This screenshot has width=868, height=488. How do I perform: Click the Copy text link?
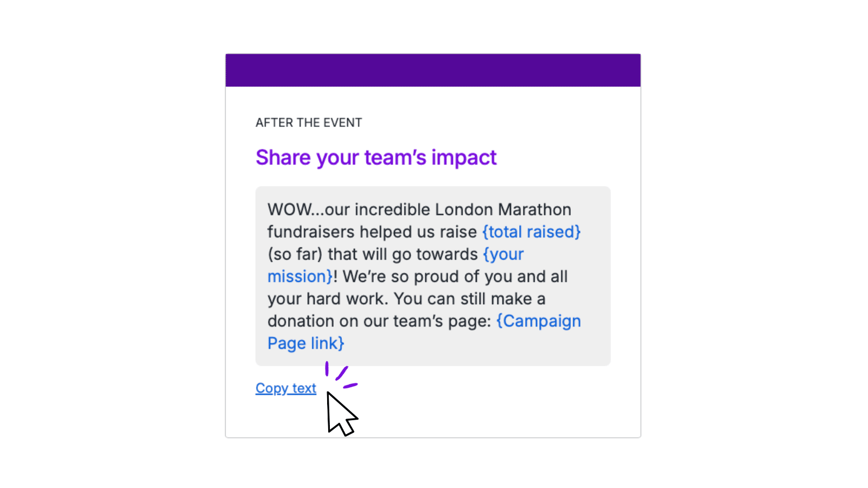(x=286, y=388)
